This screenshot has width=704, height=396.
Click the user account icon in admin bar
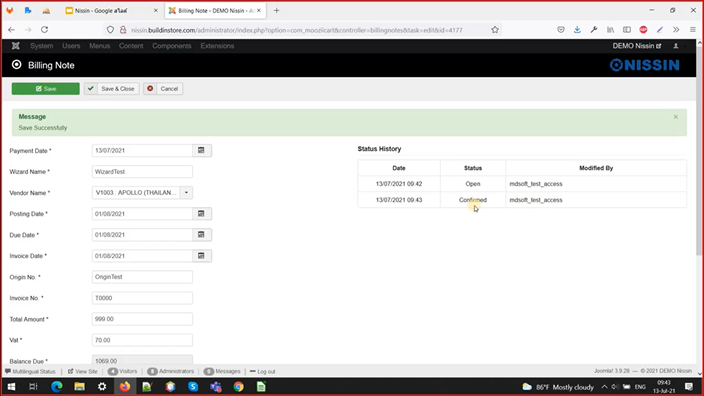676,46
